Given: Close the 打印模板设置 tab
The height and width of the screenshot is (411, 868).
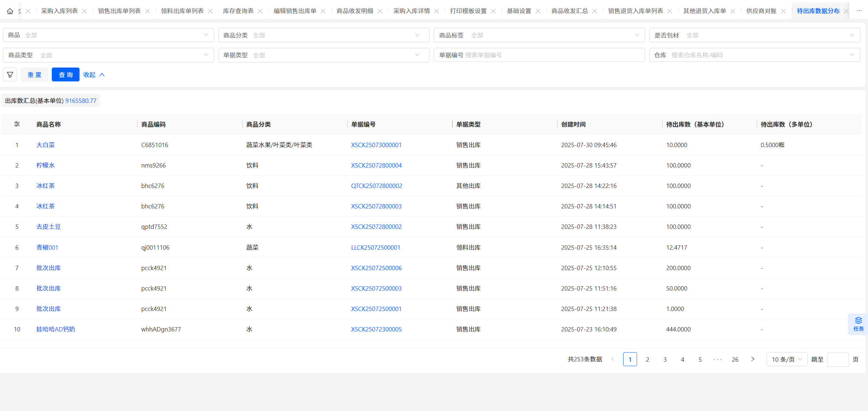Looking at the screenshot, I should pyautogui.click(x=493, y=11).
